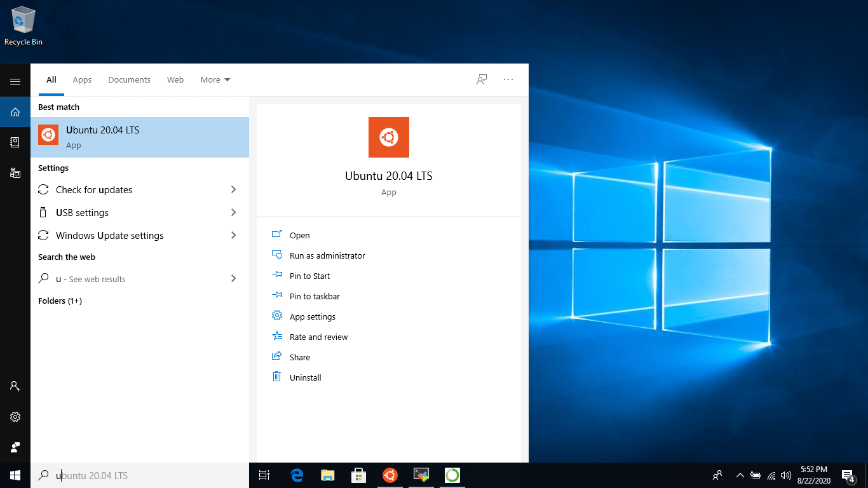This screenshot has width=868, height=488.
Task: Open the Settings gear in search sidebar
Action: [15, 417]
